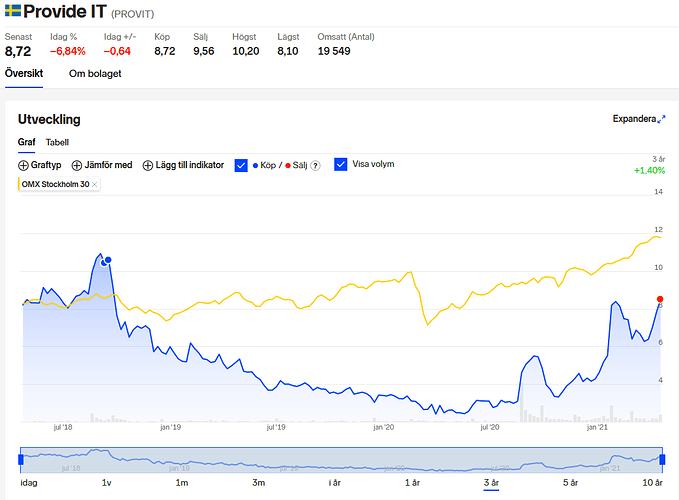
Task: Remove the OMX Stockholm 30 comparison
Action: (x=94, y=184)
